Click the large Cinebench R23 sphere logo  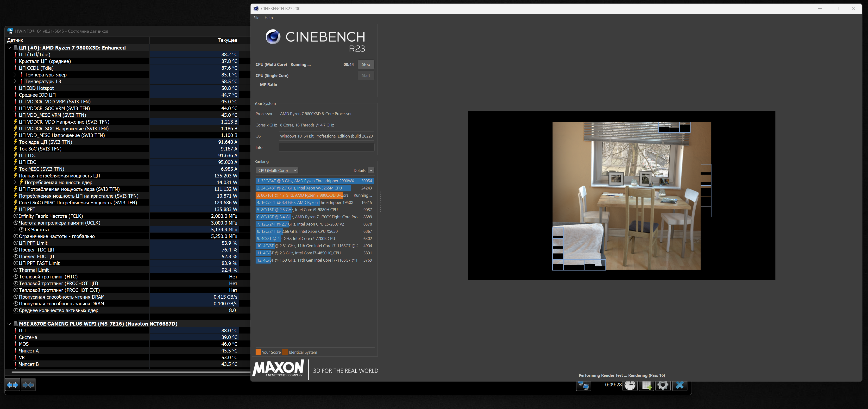pos(273,37)
